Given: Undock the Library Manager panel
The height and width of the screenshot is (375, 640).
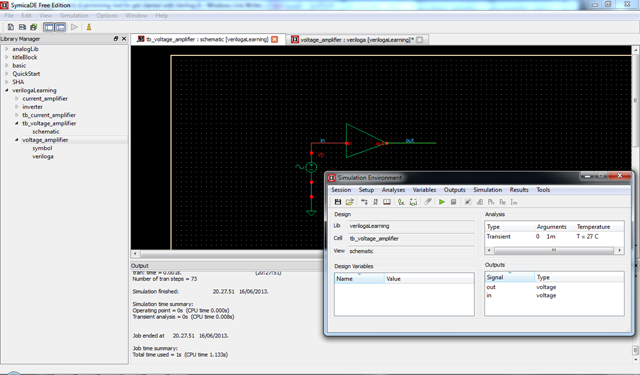Looking at the screenshot, I should coord(116,39).
